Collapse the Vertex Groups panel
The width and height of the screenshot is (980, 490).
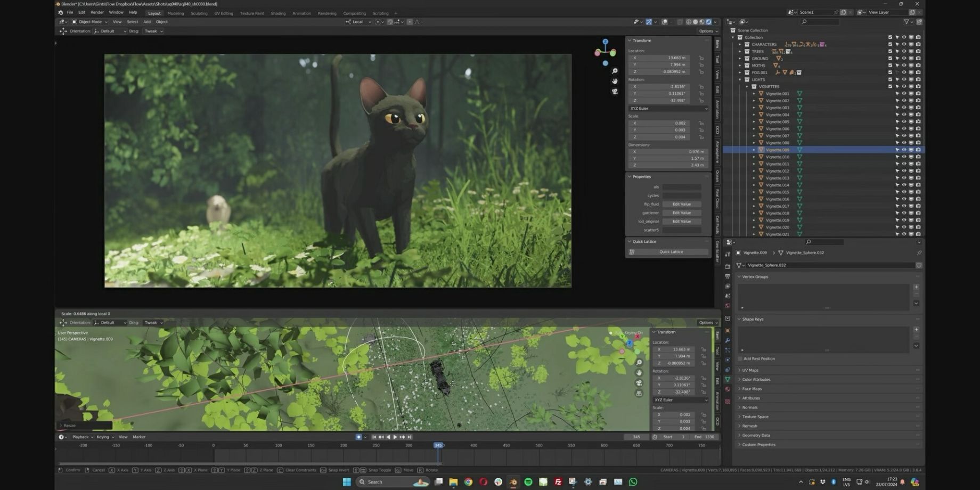point(755,276)
